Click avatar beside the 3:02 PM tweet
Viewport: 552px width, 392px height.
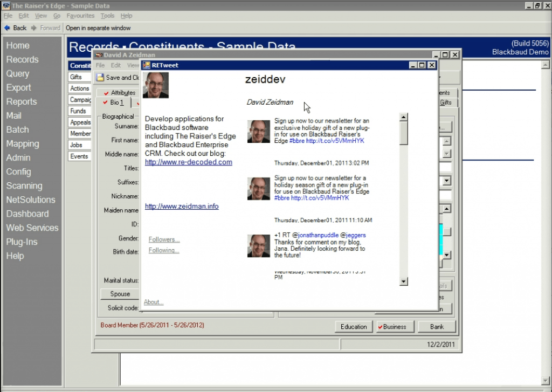pyautogui.click(x=259, y=132)
